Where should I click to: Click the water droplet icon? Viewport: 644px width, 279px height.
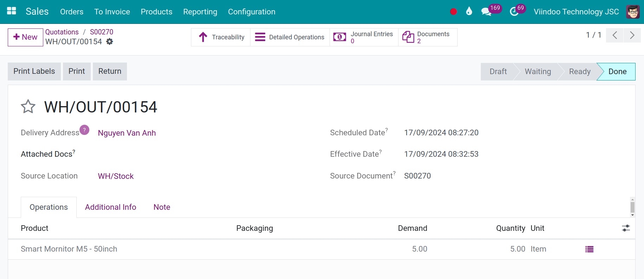[x=469, y=12]
